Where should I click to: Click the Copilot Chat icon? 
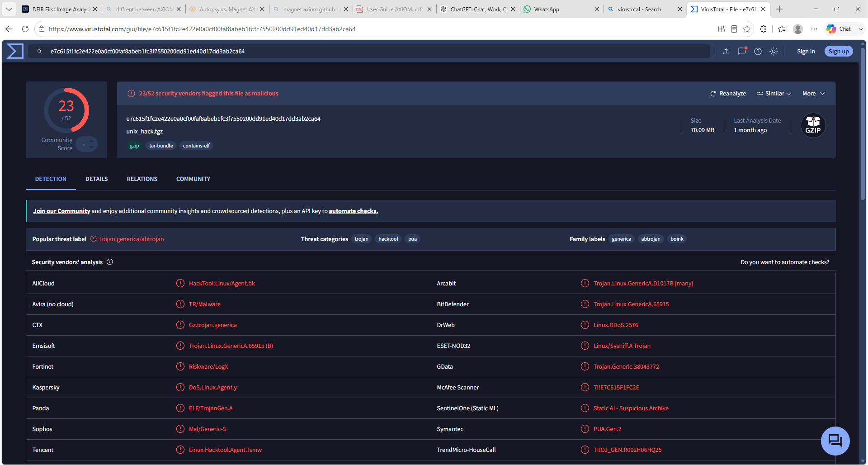839,29
